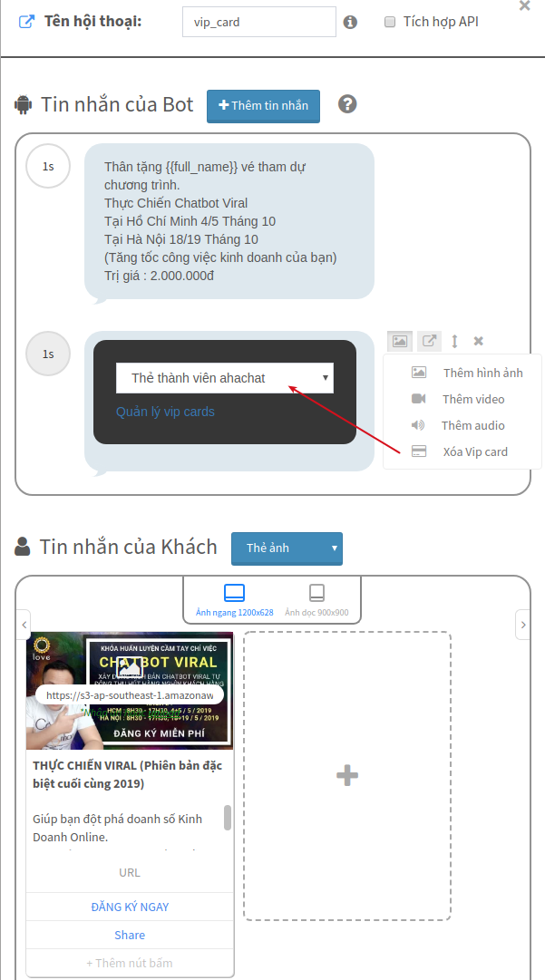Click the Android bot icon

pos(24,104)
